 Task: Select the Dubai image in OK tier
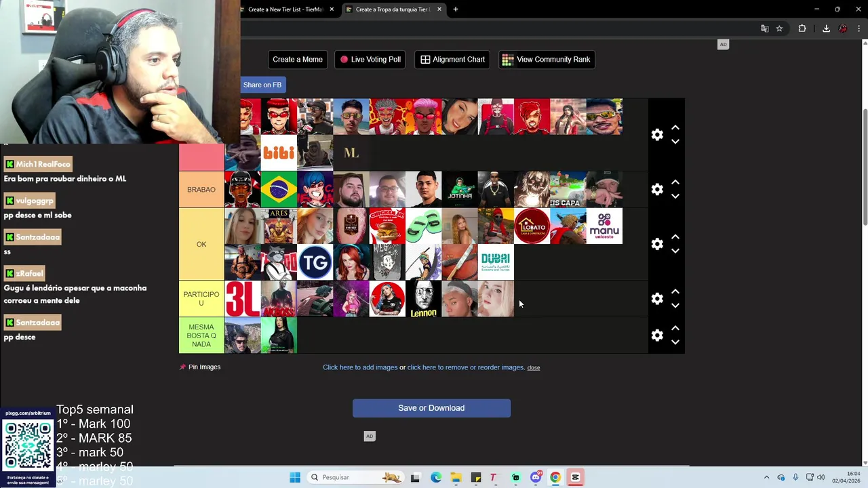click(x=496, y=262)
